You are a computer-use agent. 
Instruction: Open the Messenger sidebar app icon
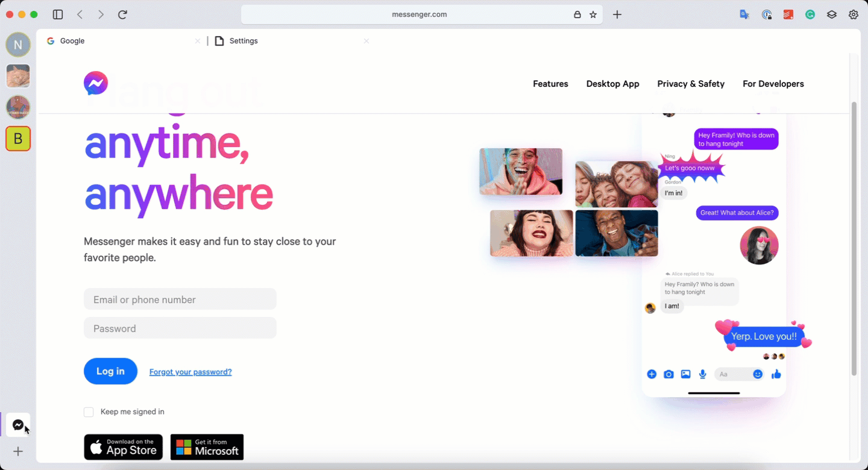point(18,425)
